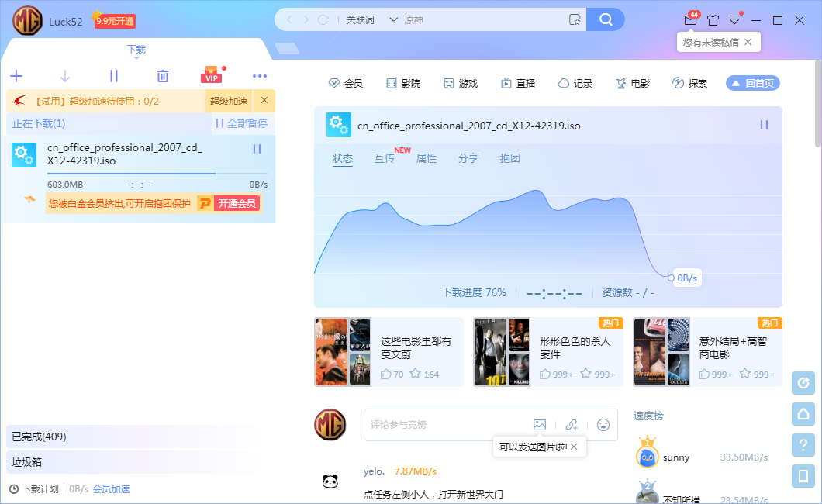Switch to the 分享 tab
822x504 pixels.
(468, 158)
